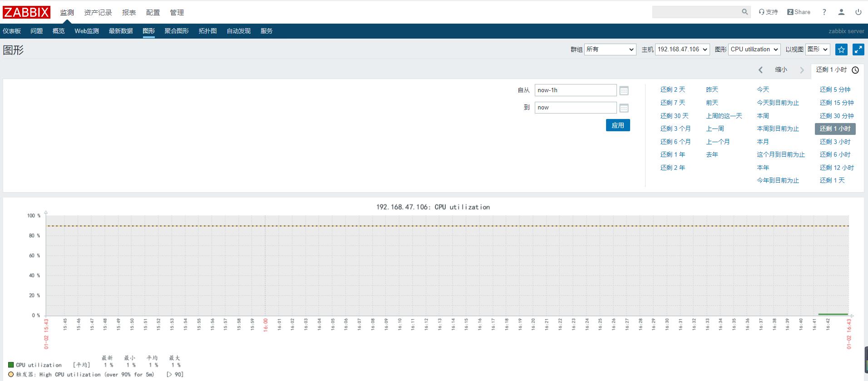Image resolution: width=868 pixels, height=381 pixels.
Task: Select Yesterday range
Action: tap(712, 89)
